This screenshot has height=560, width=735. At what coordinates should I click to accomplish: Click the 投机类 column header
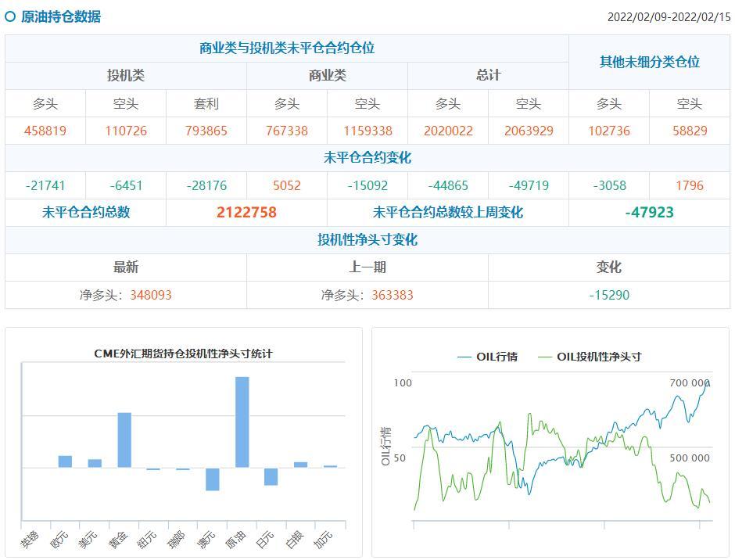pyautogui.click(x=126, y=76)
